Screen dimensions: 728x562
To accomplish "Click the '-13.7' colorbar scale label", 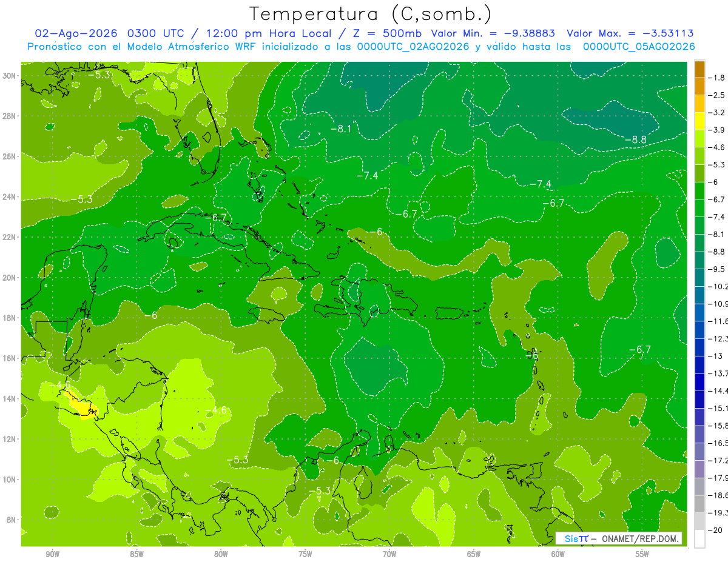I will 718,373.
